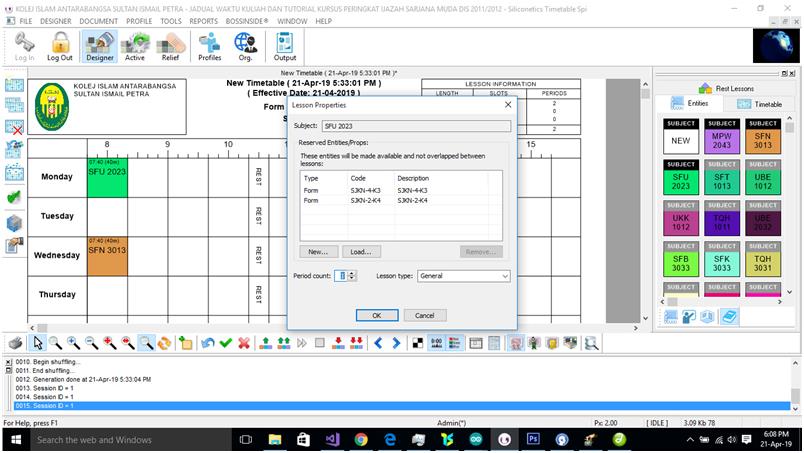Viewport: 804px width, 453px height.
Task: Click the red X delete icon
Action: (244, 343)
